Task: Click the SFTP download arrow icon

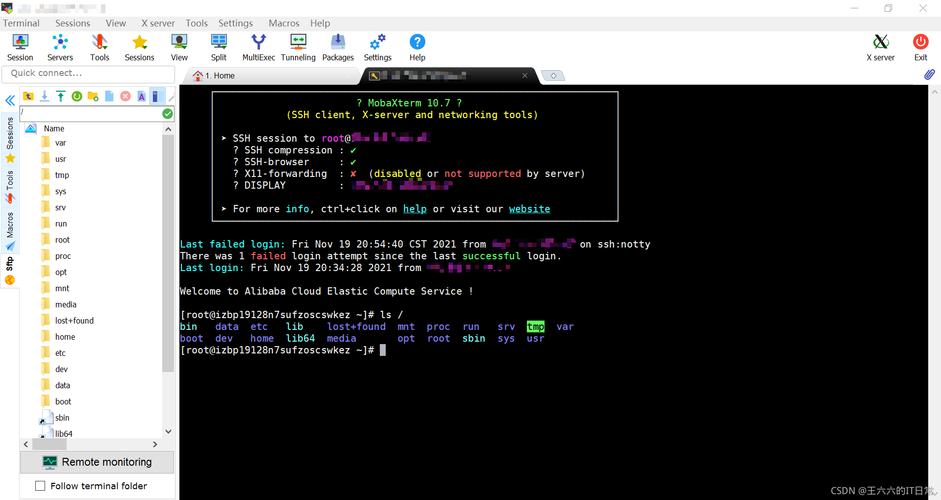Action: click(44, 96)
